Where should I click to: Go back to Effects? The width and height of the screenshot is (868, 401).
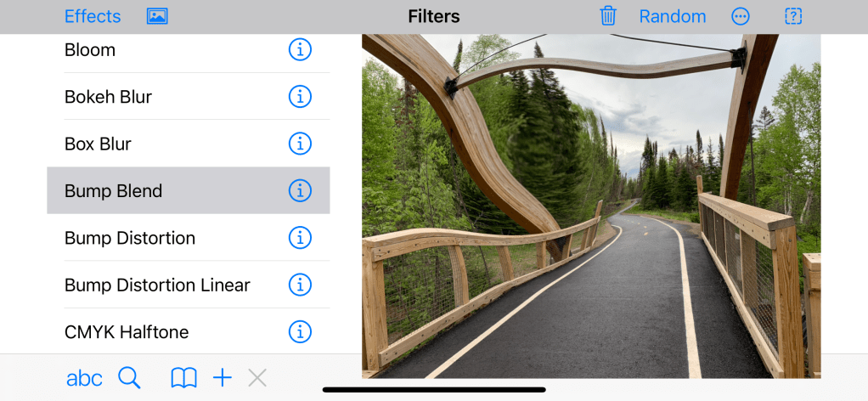click(x=93, y=17)
